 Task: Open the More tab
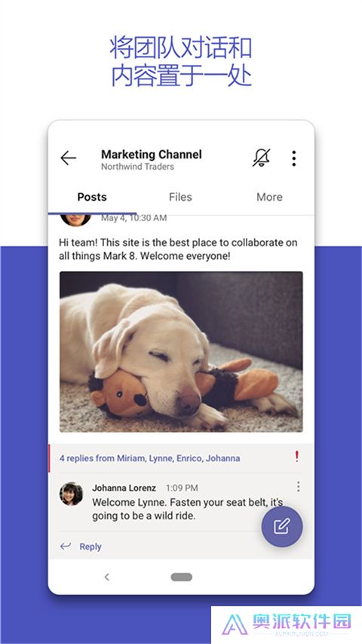coord(269,197)
